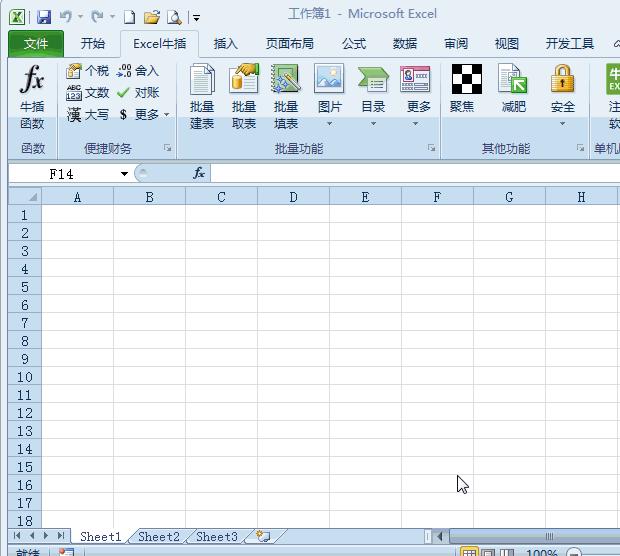Click the 批量取表 batch extract icon
The image size is (620, 556).
point(244,79)
